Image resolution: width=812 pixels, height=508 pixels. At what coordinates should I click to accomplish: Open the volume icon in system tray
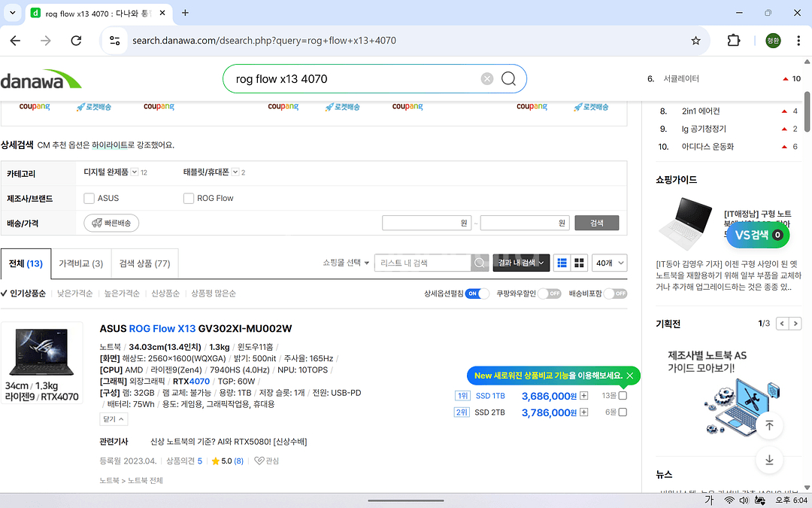coord(744,500)
